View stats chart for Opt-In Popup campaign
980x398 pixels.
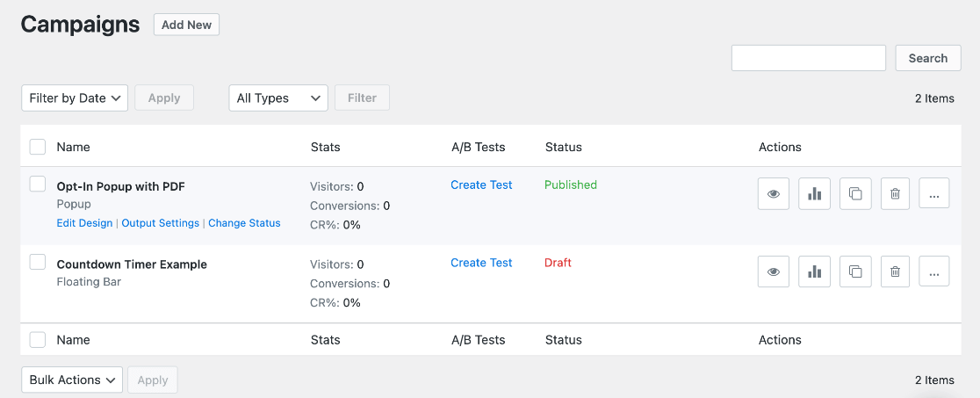tap(814, 193)
